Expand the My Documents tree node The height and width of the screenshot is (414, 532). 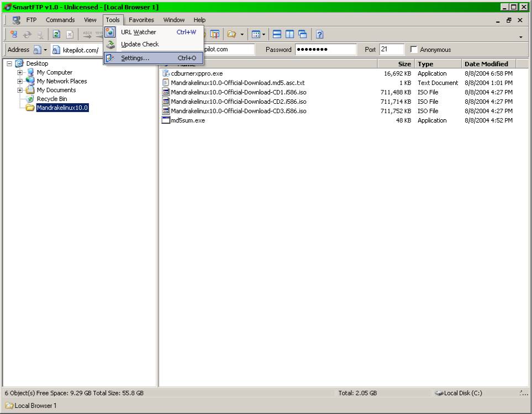[x=20, y=90]
